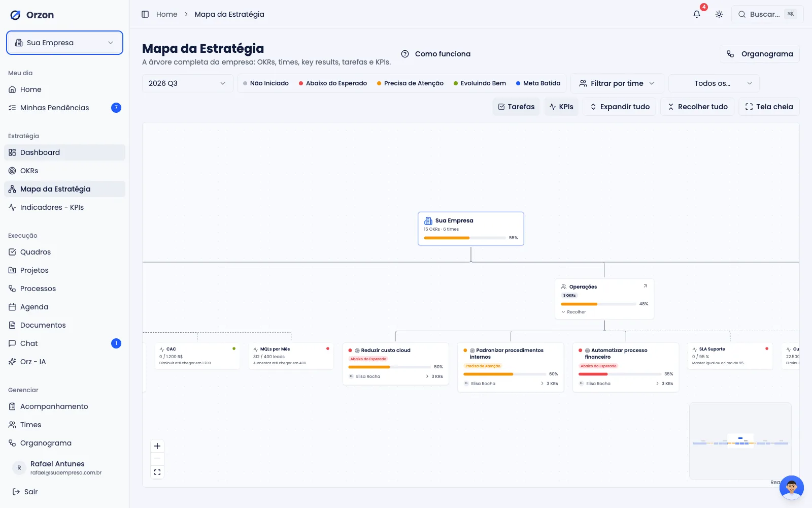Zoom out of the strategy map
Screen dimensions: 812x508
(x=157, y=459)
